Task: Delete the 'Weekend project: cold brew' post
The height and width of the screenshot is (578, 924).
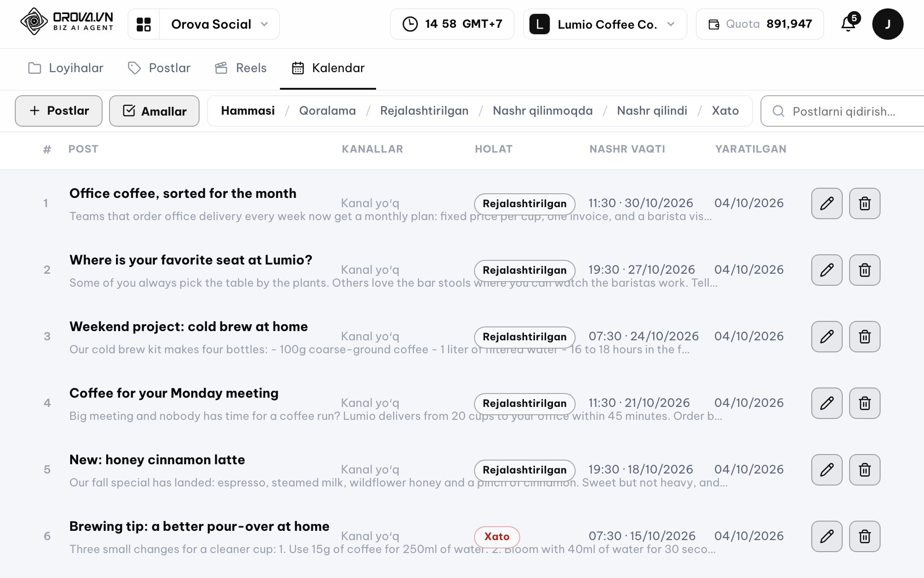Action: pos(865,337)
